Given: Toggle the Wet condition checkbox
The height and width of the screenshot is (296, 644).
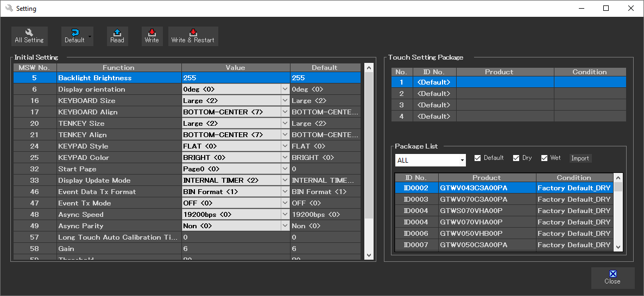Looking at the screenshot, I should pos(545,158).
